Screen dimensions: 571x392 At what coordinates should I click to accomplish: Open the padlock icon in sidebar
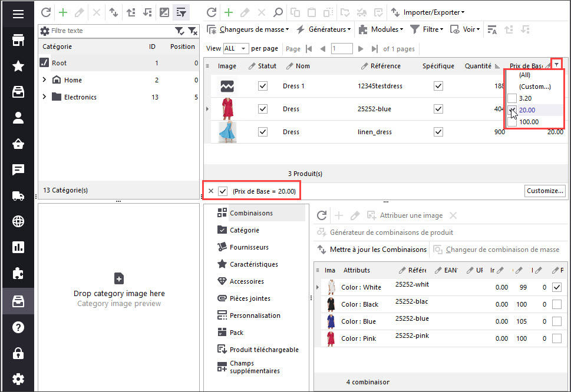click(18, 353)
